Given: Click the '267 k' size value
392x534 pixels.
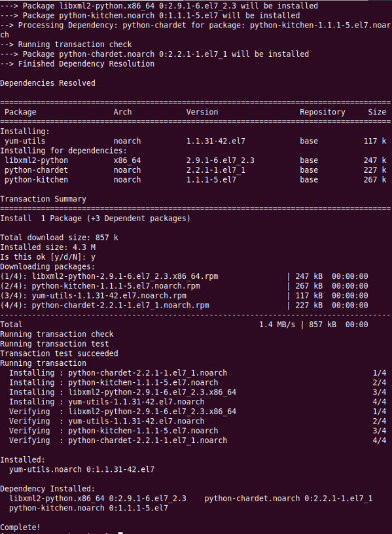Looking at the screenshot, I should 375,179.
